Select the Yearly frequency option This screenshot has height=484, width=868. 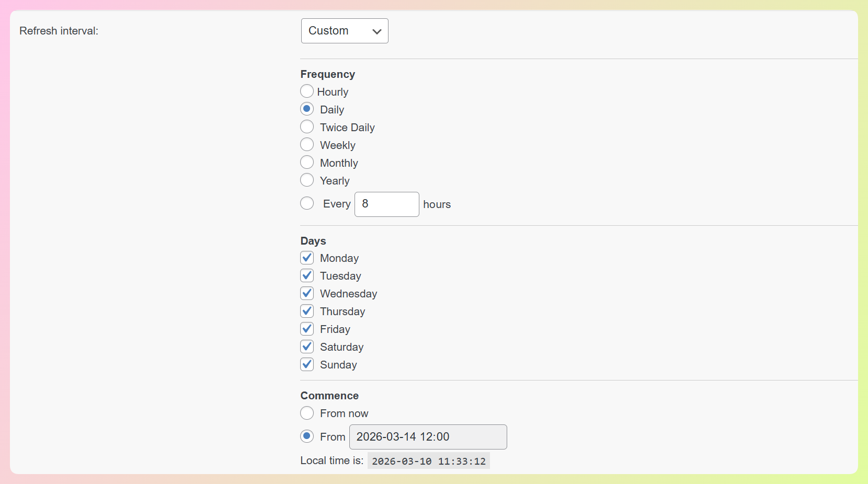pyautogui.click(x=307, y=180)
